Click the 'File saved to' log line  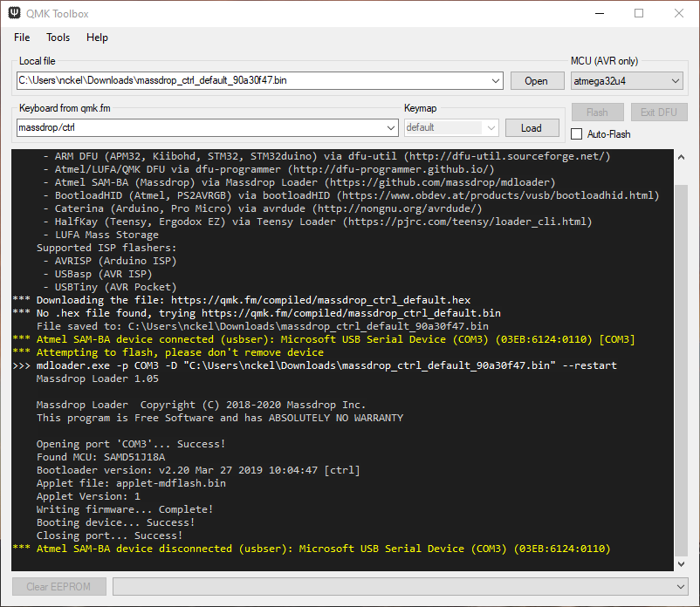pyautogui.click(x=263, y=326)
